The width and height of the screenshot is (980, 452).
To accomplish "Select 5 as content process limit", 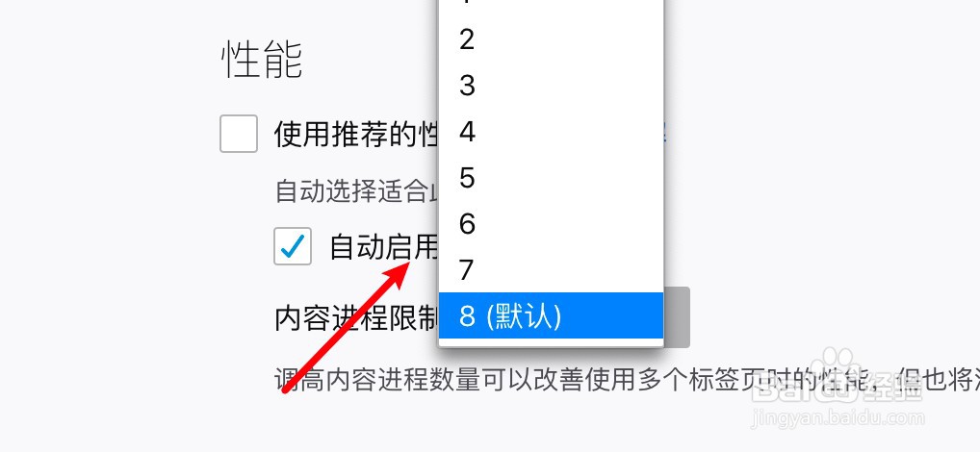I will tap(551, 178).
